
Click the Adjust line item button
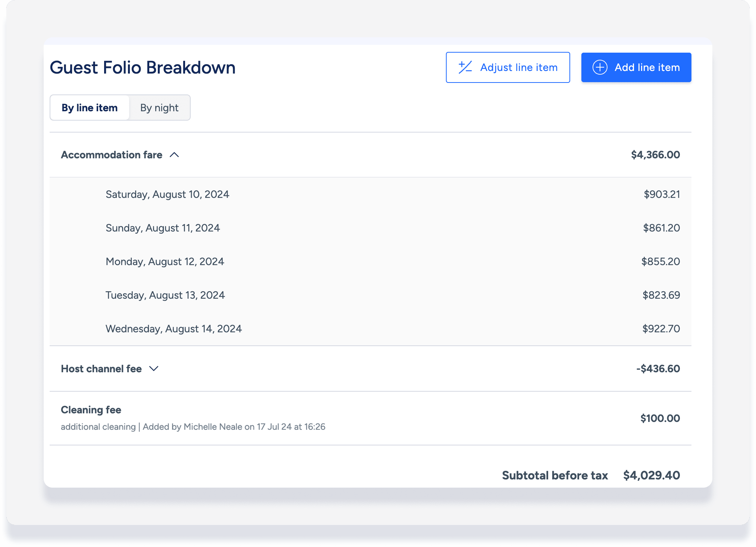[x=508, y=67]
